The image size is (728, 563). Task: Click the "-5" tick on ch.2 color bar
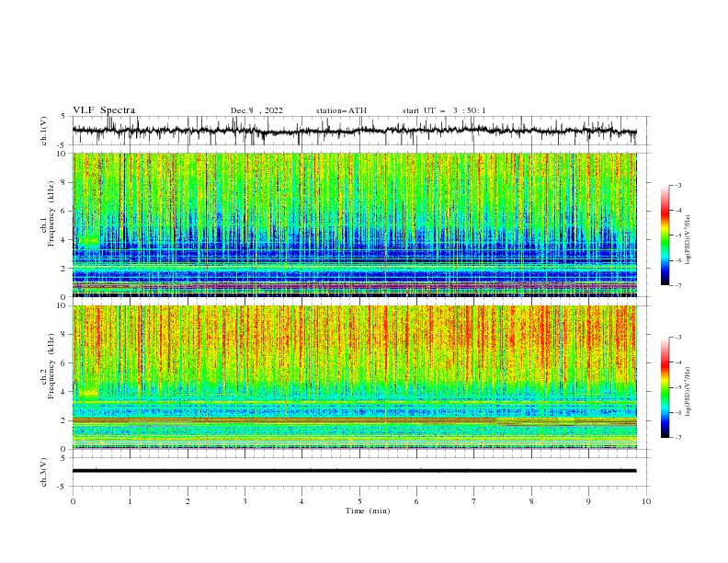[677, 387]
